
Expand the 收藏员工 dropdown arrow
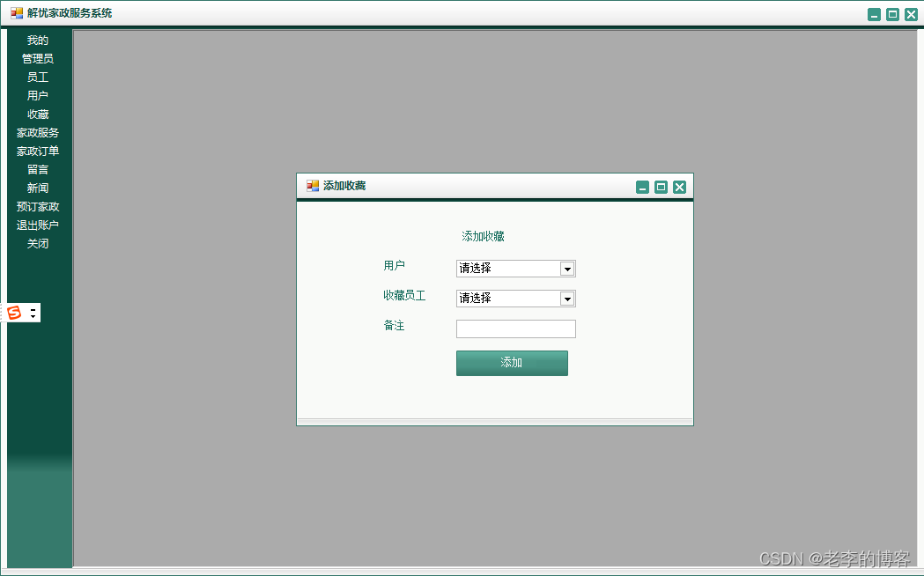567,299
